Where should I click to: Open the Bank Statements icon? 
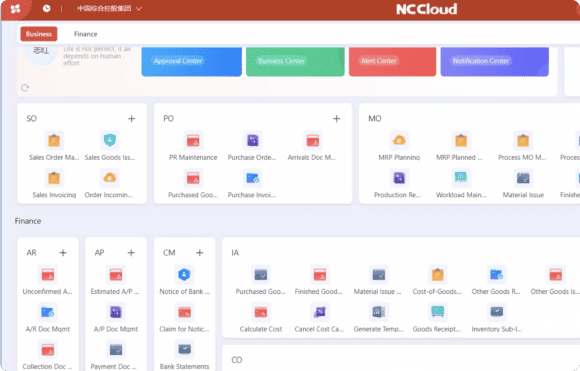(x=184, y=350)
